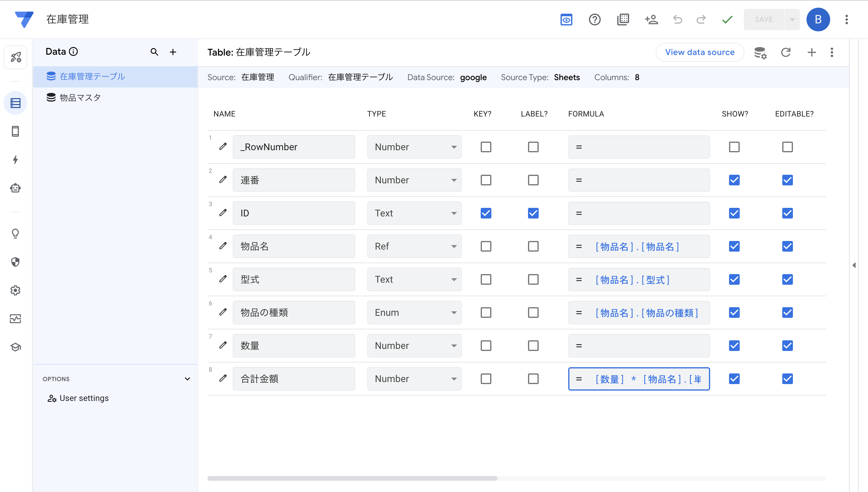The image size is (868, 492).
Task: Click the share app add-person icon
Action: 651,20
